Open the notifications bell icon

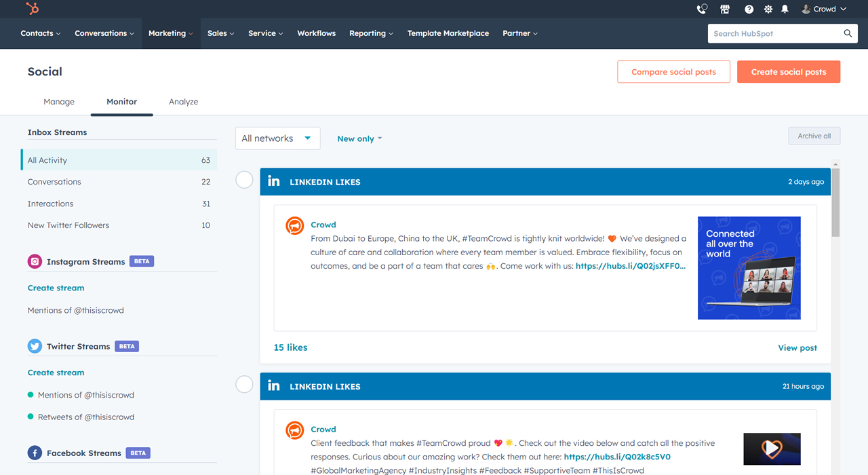click(785, 9)
